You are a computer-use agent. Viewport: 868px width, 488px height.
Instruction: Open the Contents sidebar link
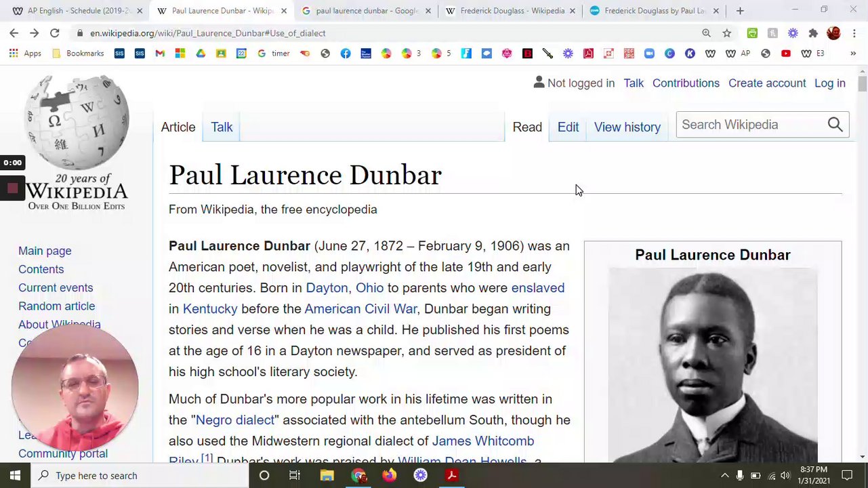click(41, 269)
